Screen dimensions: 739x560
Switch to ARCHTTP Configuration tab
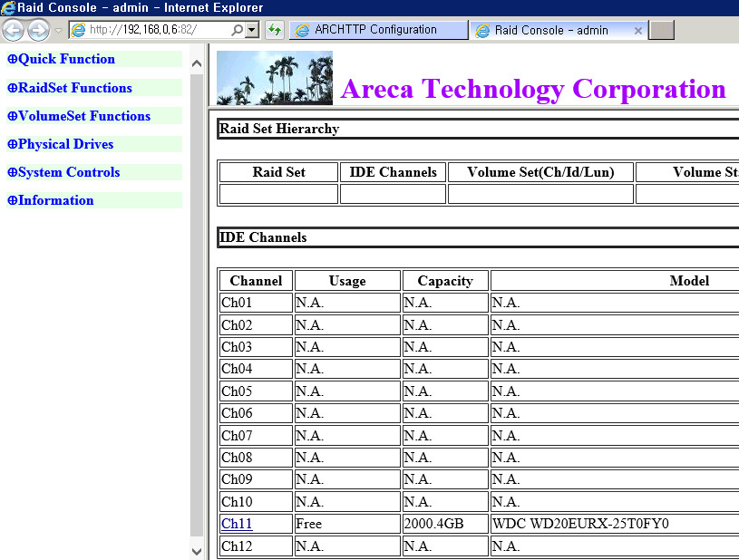pos(378,30)
